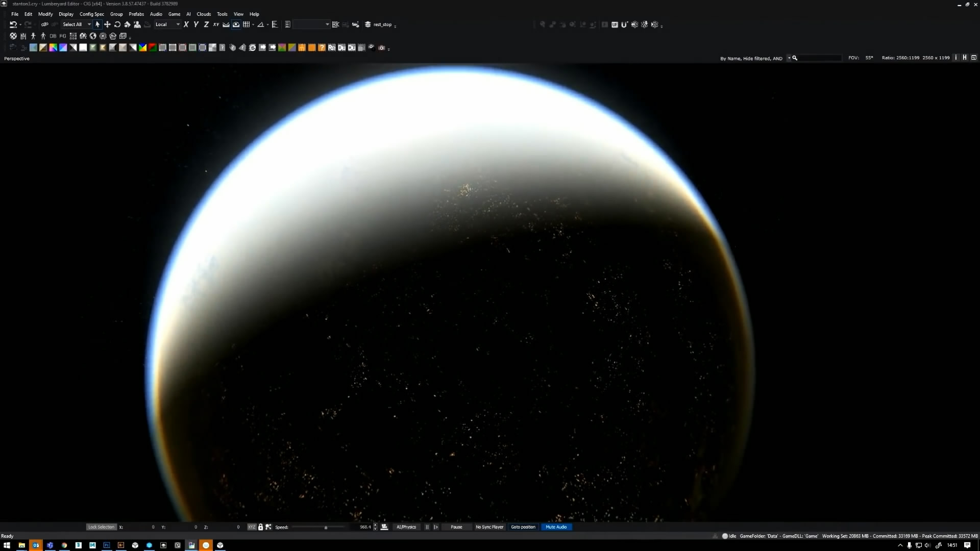Activate the Select pointer tool
980x551 pixels.
97,24
